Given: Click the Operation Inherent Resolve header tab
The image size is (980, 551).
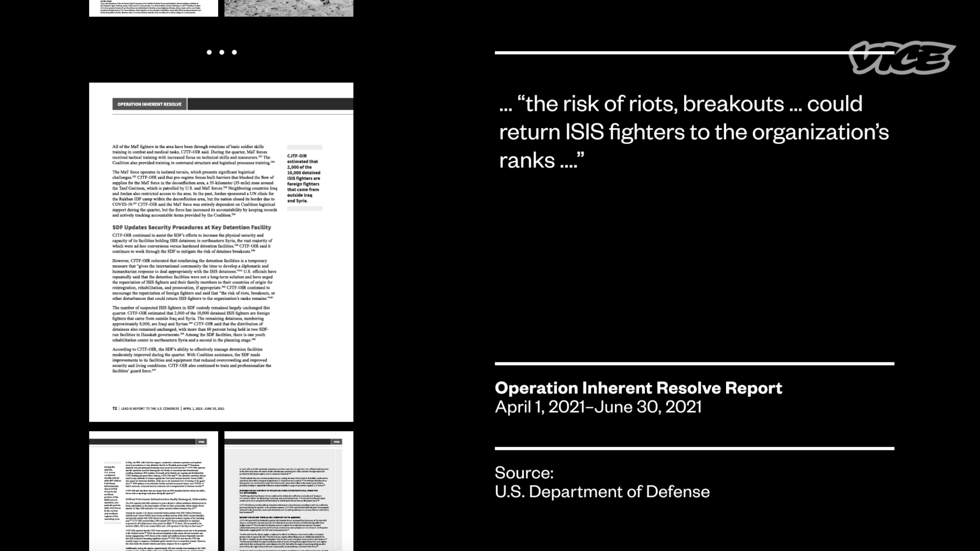Looking at the screenshot, I should (149, 104).
